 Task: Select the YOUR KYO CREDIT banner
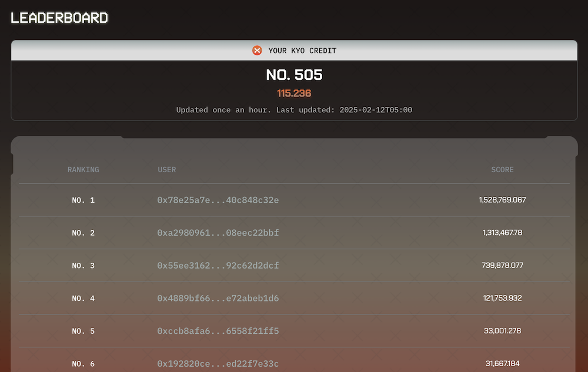tap(294, 50)
